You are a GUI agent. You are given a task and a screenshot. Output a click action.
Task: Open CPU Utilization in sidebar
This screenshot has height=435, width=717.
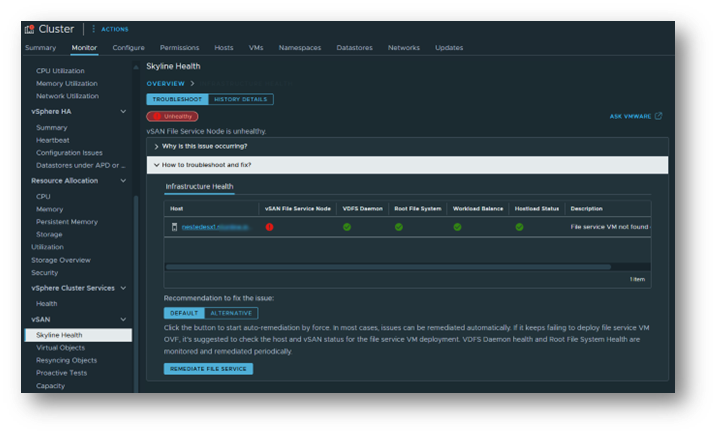[60, 71]
